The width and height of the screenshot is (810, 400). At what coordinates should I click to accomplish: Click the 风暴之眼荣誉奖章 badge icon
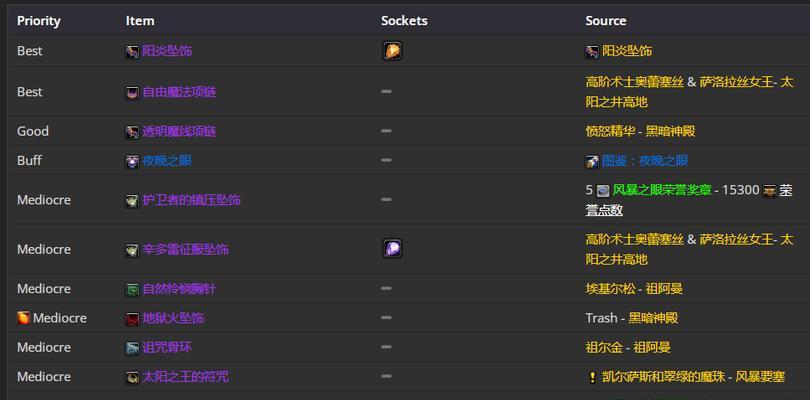602,190
